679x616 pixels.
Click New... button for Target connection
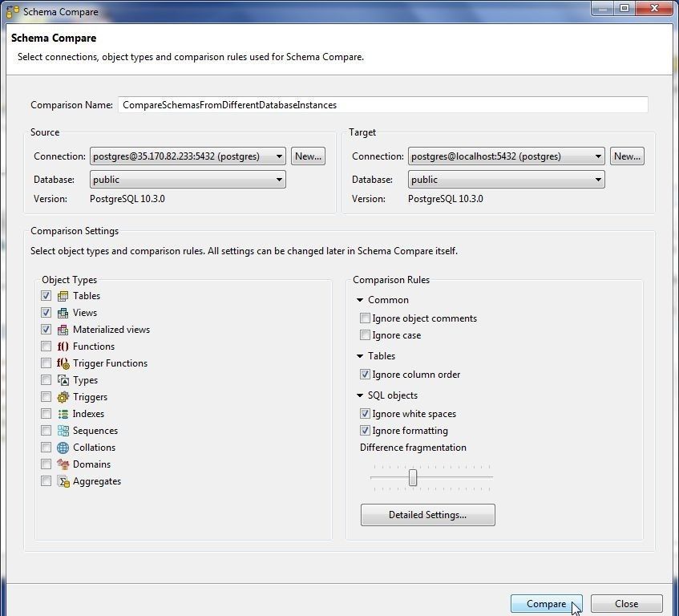tap(627, 156)
